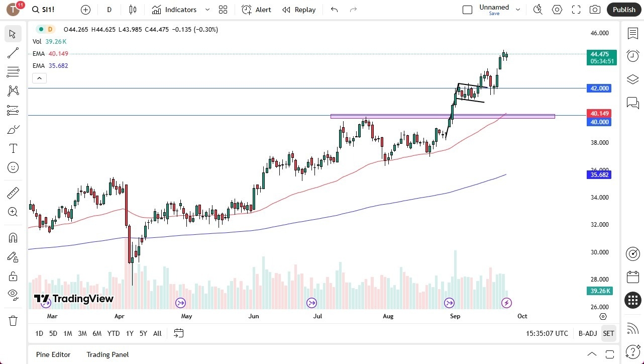The image size is (644, 364).
Task: Lock all drawings on the chart
Action: click(x=13, y=276)
